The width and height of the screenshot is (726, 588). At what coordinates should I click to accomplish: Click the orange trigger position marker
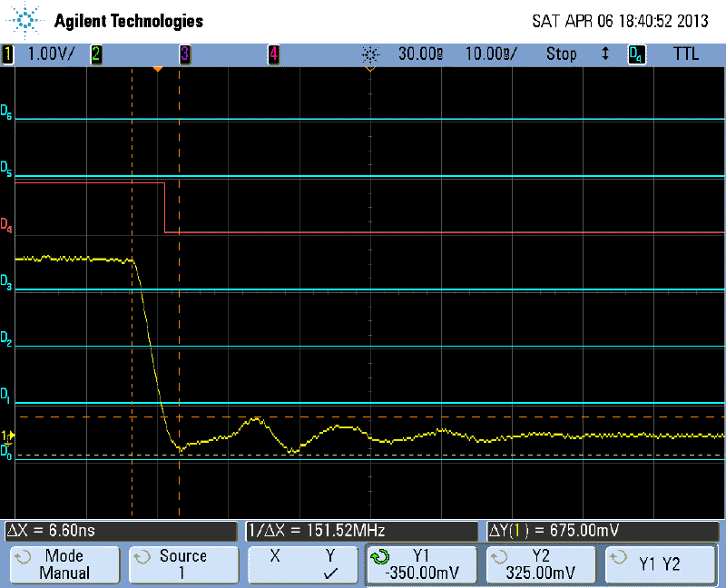pyautogui.click(x=159, y=69)
